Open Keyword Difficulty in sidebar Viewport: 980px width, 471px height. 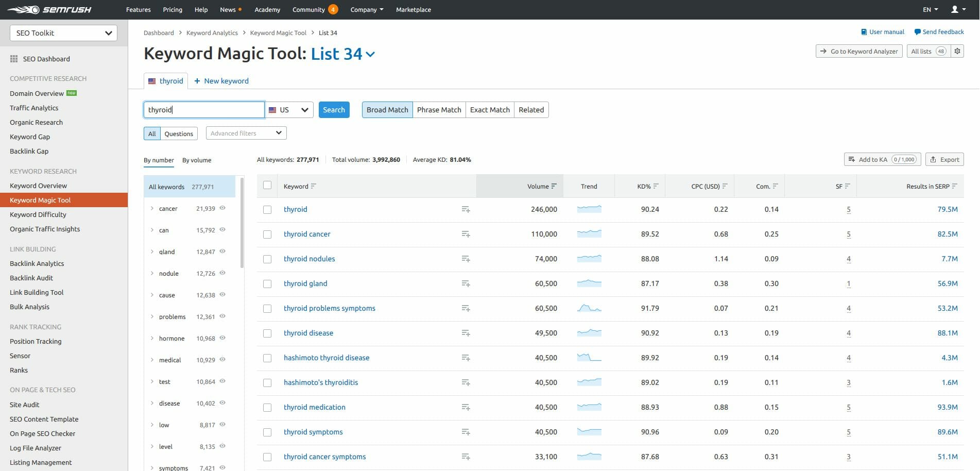click(38, 214)
